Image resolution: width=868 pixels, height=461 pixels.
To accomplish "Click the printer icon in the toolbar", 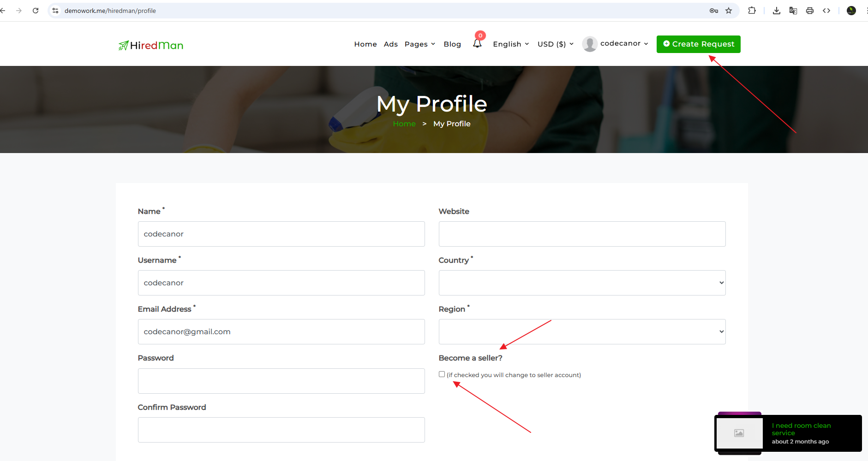I will click(x=810, y=11).
